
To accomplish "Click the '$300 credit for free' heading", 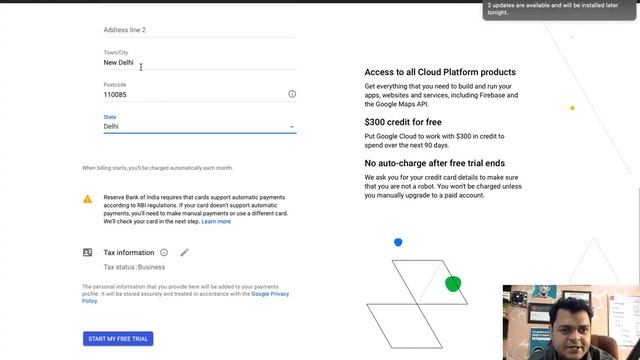I will [x=403, y=122].
